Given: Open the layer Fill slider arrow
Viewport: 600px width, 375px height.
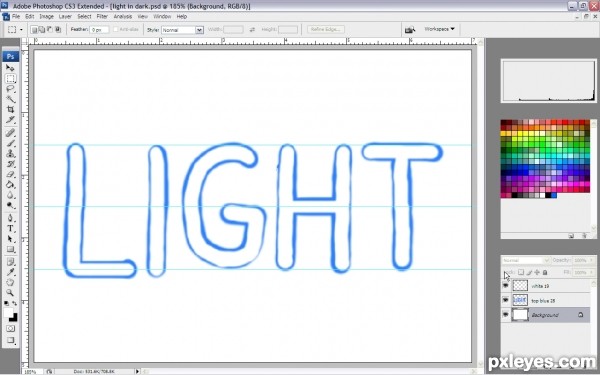Looking at the screenshot, I should click(591, 272).
